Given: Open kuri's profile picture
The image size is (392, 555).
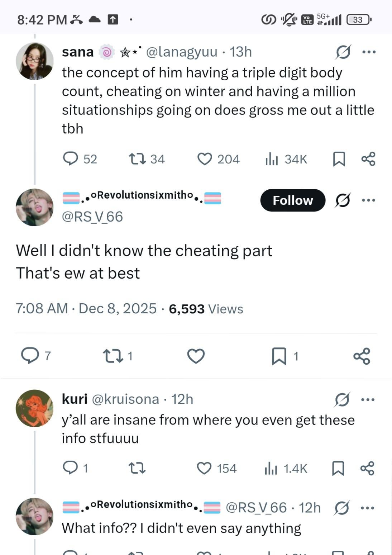Looking at the screenshot, I should [34, 408].
